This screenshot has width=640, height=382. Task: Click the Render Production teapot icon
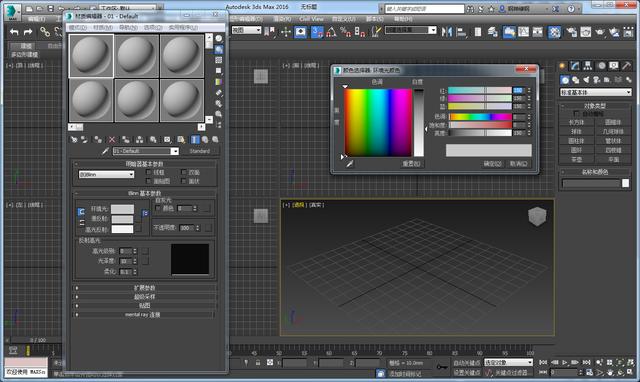(x=600, y=32)
